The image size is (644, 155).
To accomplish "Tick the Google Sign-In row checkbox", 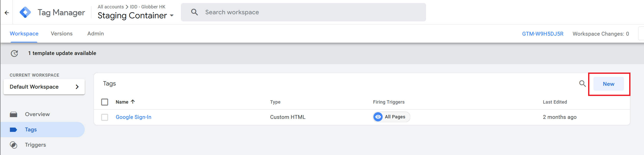I will 105,117.
